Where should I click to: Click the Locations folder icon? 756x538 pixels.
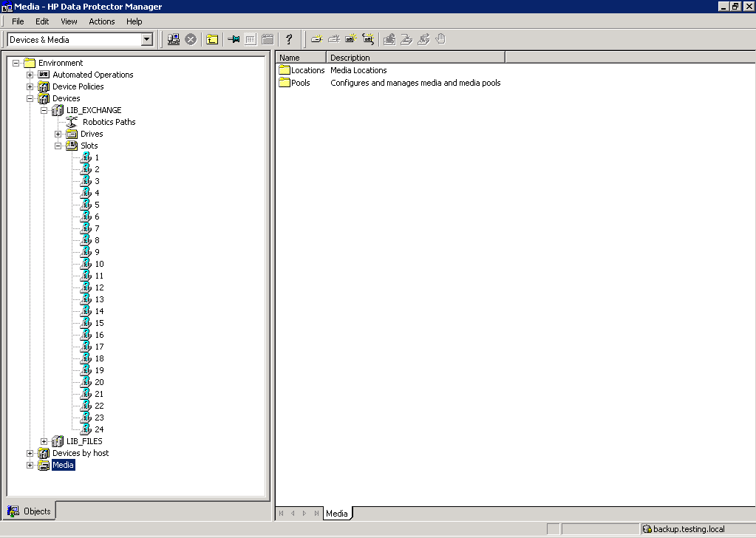[285, 70]
